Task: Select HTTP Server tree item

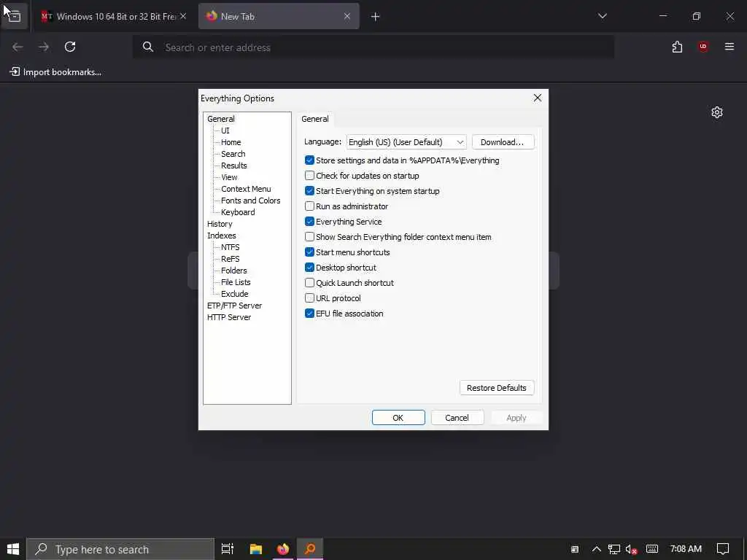Action: coord(228,317)
